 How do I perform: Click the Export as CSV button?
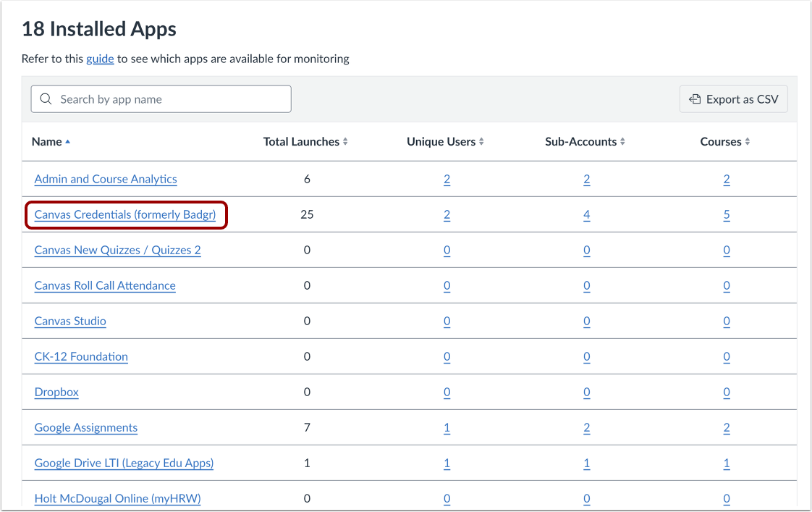coord(733,98)
